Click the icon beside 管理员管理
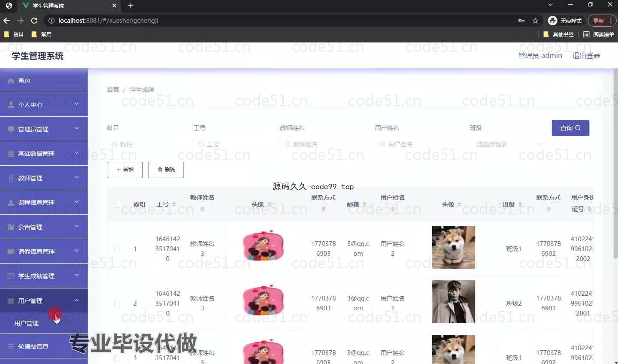Image resolution: width=618 pixels, height=364 pixels. coord(11,129)
